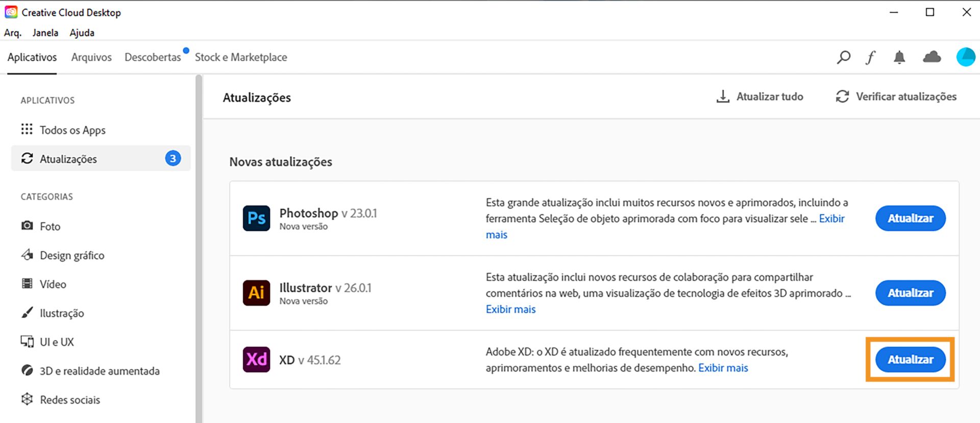The image size is (980, 423).
Task: Click the network icon for Redes sociais
Action: [x=27, y=399]
